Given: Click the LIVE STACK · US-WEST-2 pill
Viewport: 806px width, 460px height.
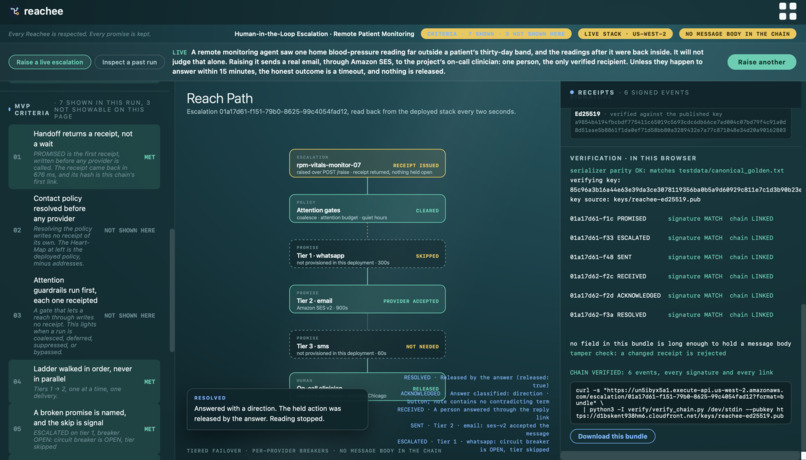Looking at the screenshot, I should tap(625, 34).
